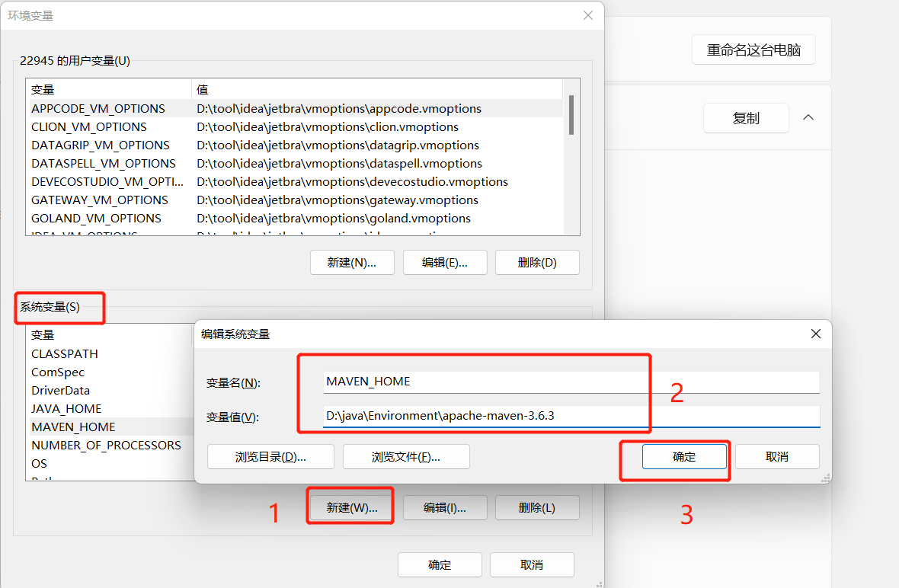
Task: Click 浏览目录(D)... button
Action: pos(270,457)
